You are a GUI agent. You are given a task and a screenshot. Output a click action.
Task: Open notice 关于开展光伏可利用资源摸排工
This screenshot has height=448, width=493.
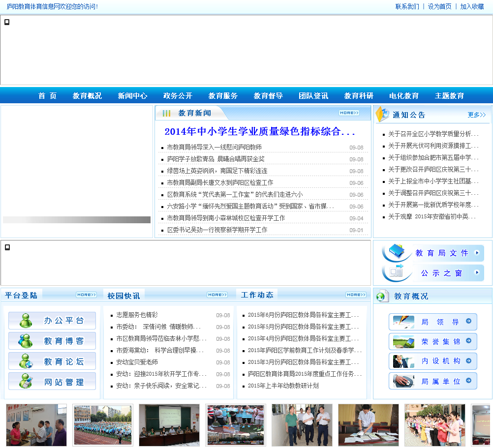pos(433,146)
